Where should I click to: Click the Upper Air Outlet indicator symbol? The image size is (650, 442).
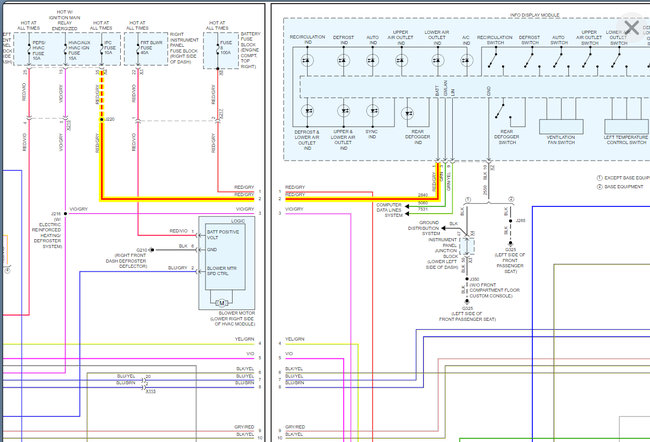pos(402,59)
